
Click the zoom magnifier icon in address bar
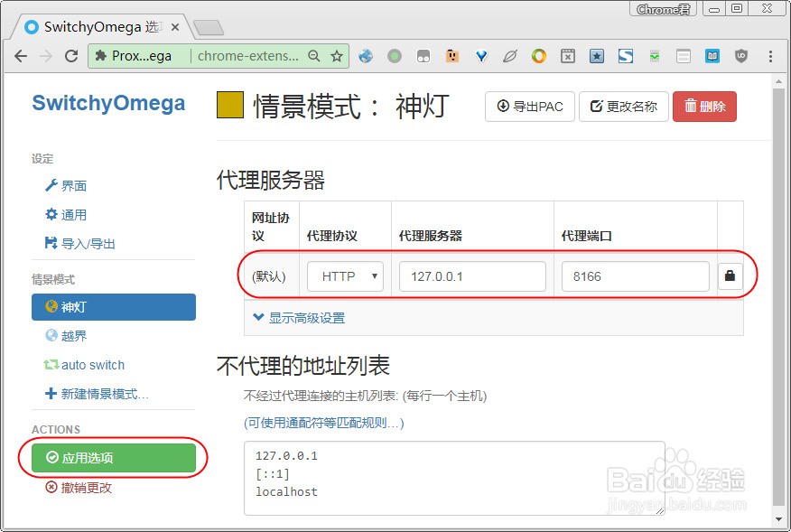click(314, 56)
